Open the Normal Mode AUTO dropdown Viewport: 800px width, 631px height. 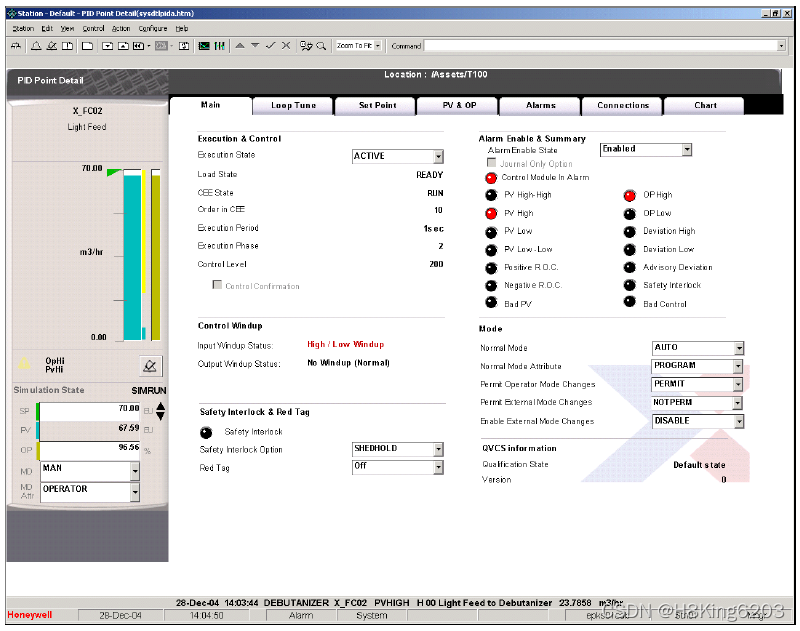tap(697, 348)
